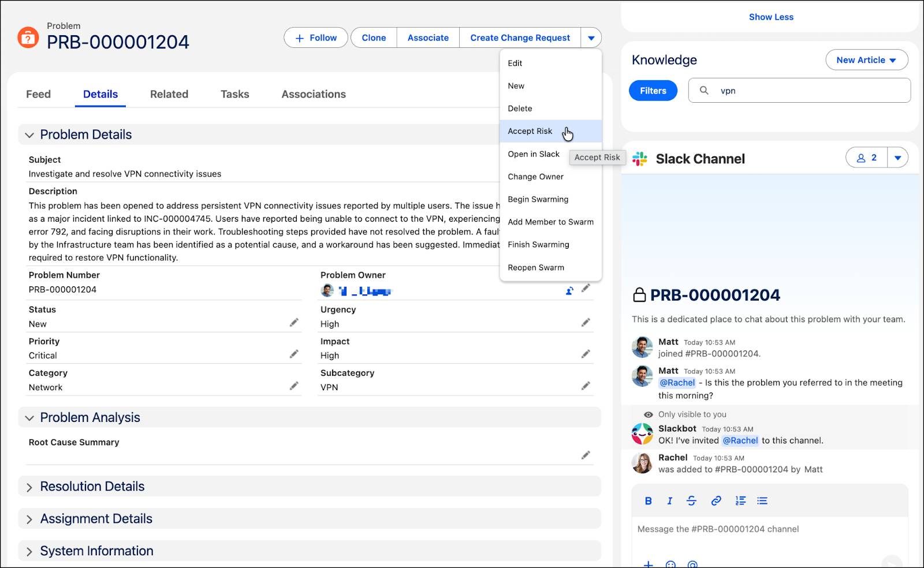Click the Show Less link
The image size is (924, 568).
pyautogui.click(x=771, y=17)
